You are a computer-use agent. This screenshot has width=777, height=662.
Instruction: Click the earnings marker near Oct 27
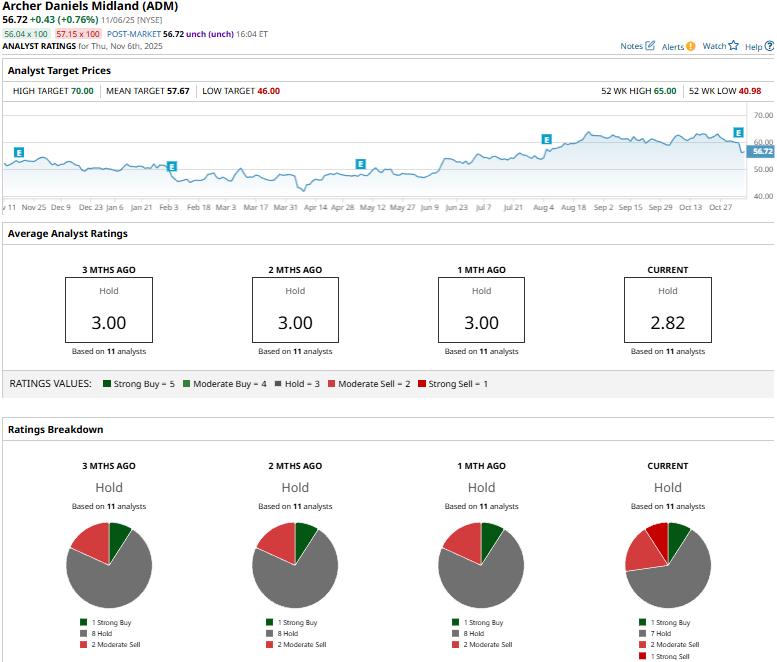[739, 132]
